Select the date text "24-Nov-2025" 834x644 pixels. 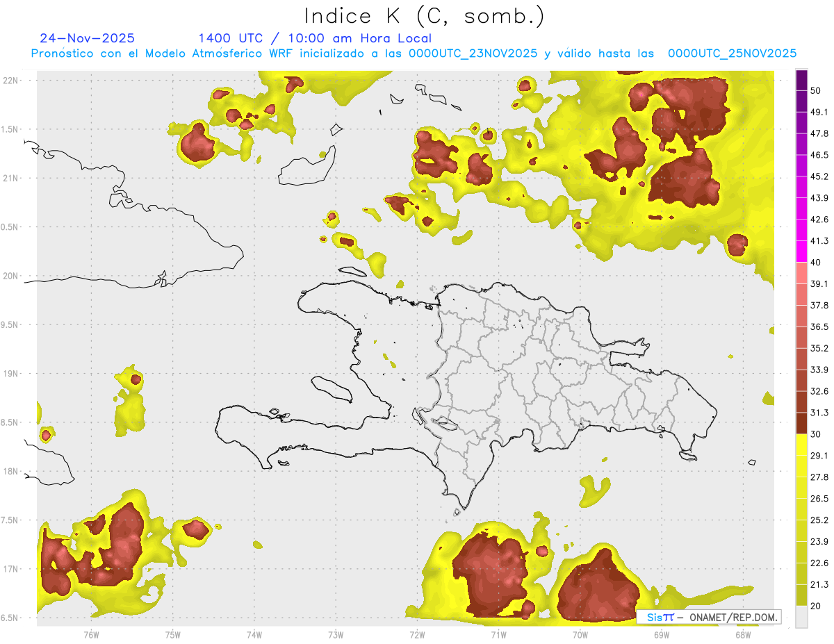pos(88,38)
